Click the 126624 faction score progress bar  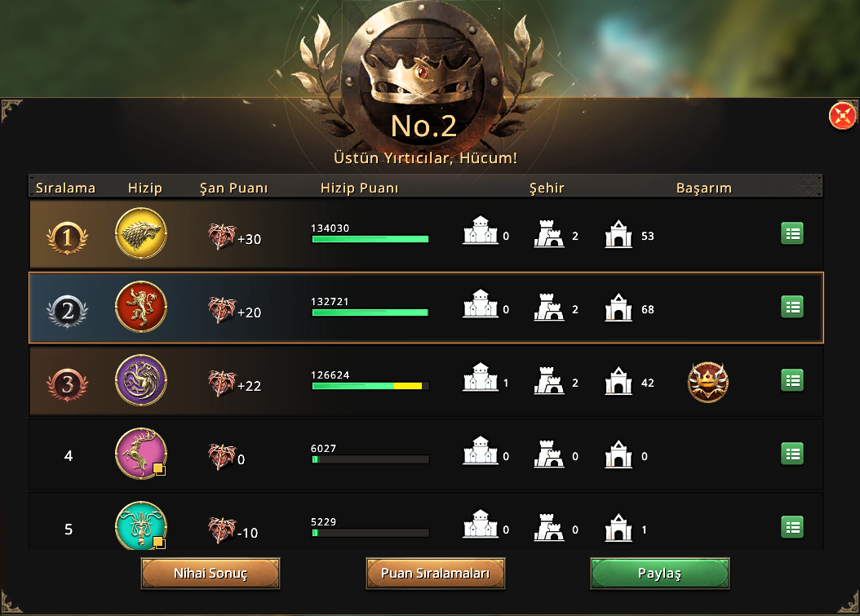(x=370, y=386)
